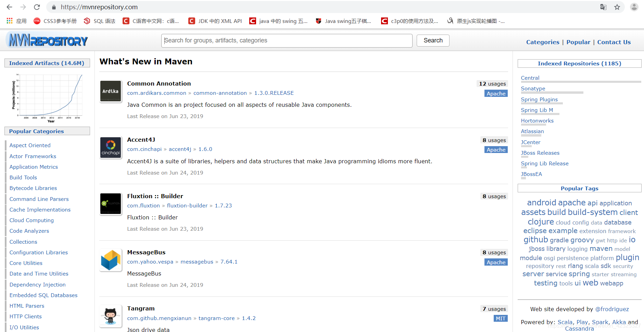Open Indexed Repositories (1185) header link

(x=579, y=63)
